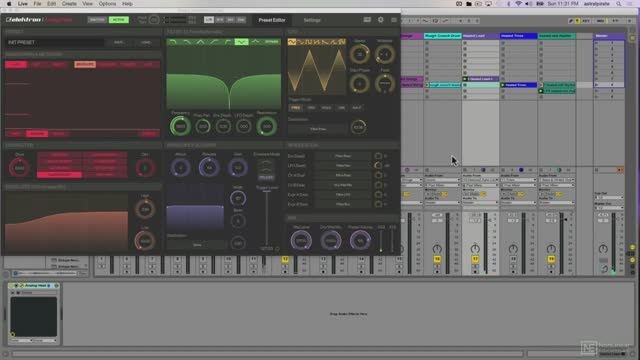Image resolution: width=640 pixels, height=360 pixels.
Task: Click the Save preset button
Action: (118, 42)
